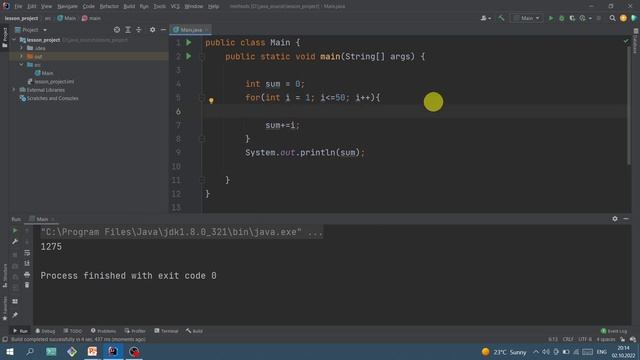Open the Debug tool window button

pos(45,331)
